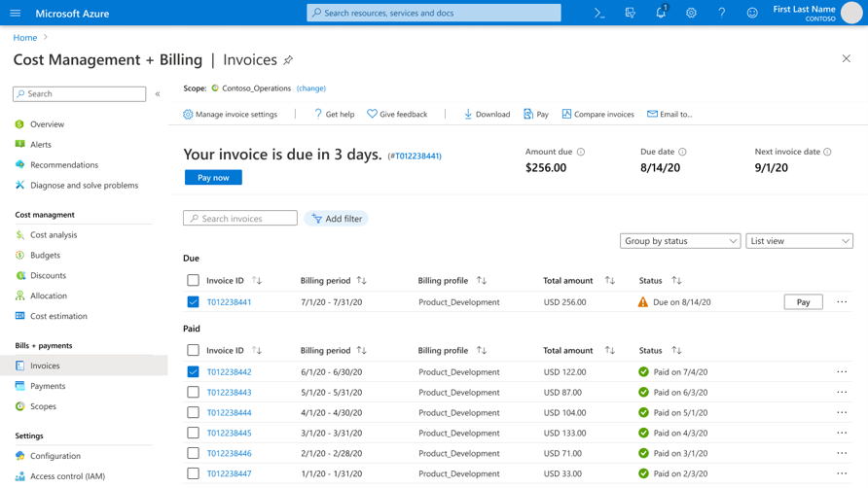Open the Group by status dropdown

tap(680, 241)
